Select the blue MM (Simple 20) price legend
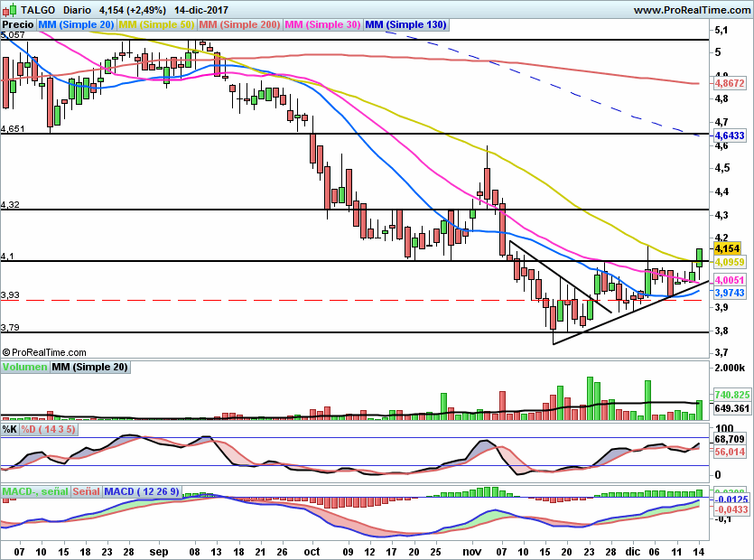This screenshot has width=754, height=560. tap(76, 24)
